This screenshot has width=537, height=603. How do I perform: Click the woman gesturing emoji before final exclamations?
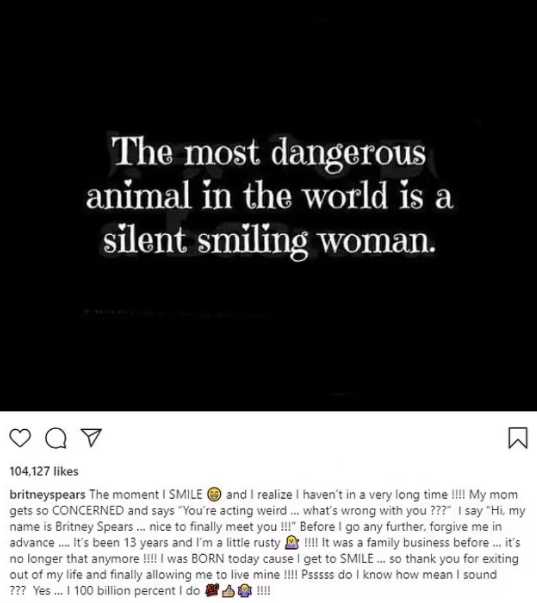click(x=244, y=591)
